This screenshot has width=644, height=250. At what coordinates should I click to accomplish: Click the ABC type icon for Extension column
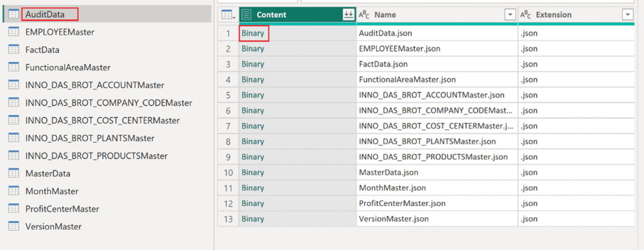(x=526, y=15)
